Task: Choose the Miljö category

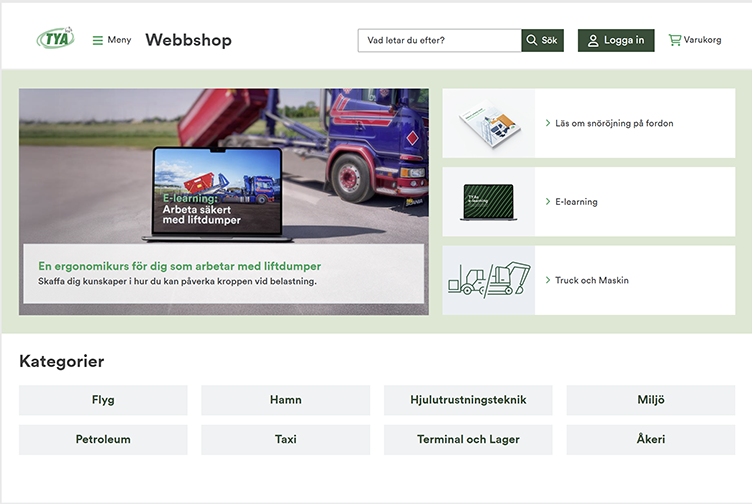Action: point(650,400)
